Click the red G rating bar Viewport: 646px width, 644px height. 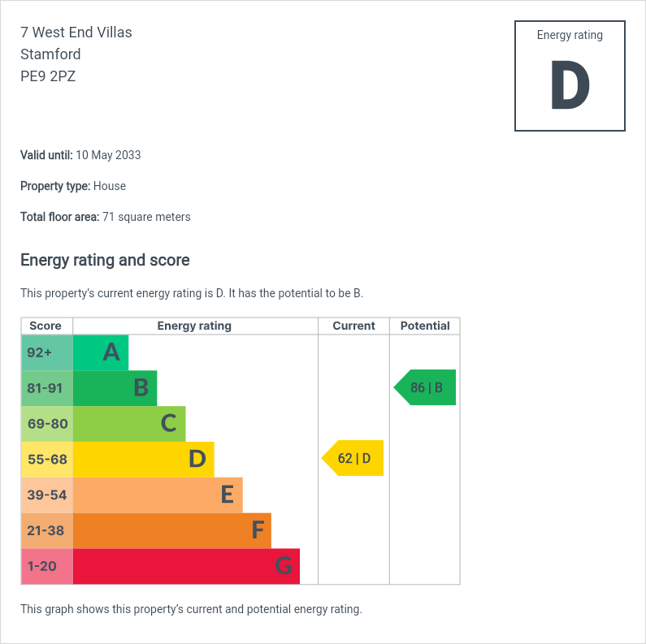(186, 566)
